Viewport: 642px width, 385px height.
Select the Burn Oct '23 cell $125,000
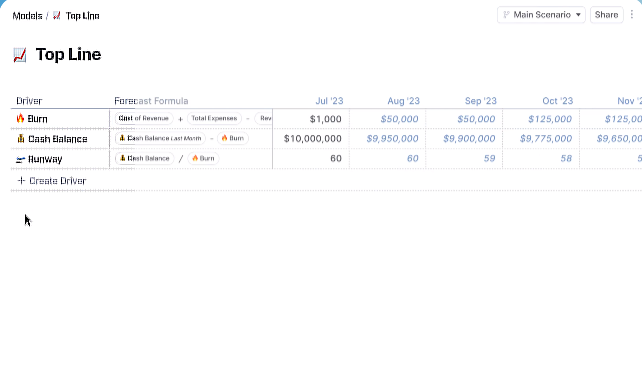click(541, 119)
